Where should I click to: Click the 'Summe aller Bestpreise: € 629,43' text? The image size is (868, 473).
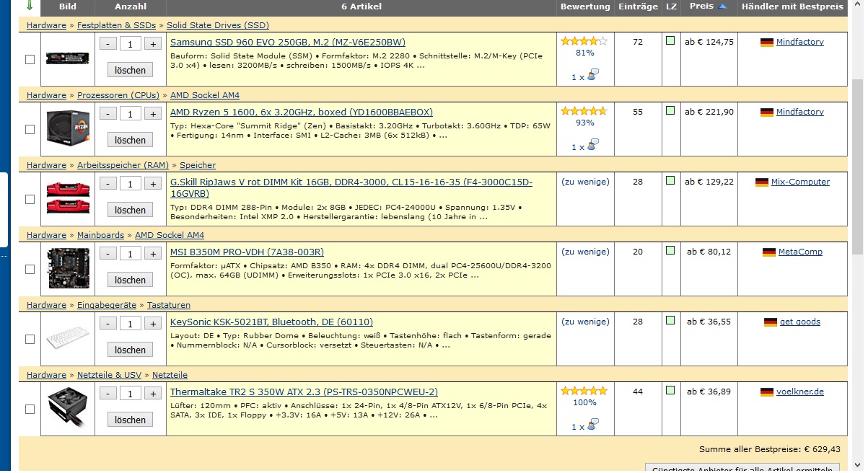[x=770, y=449]
